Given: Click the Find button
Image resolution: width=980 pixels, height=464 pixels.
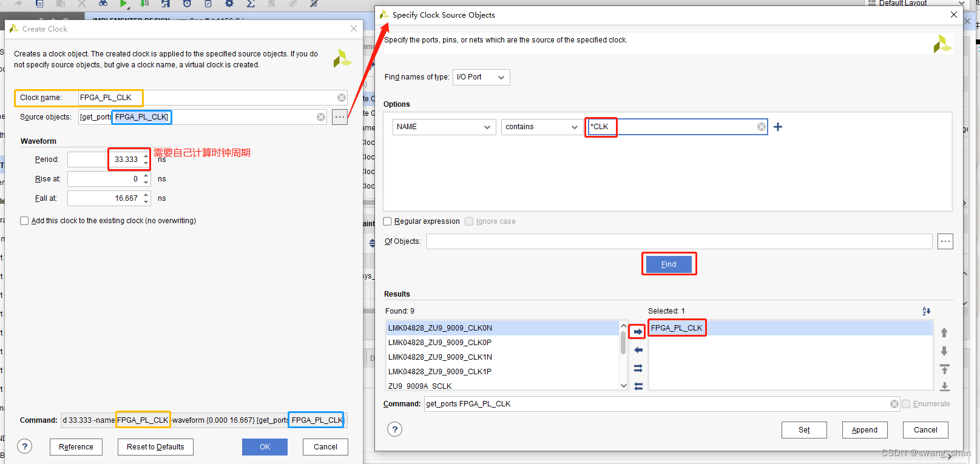Looking at the screenshot, I should (x=669, y=264).
